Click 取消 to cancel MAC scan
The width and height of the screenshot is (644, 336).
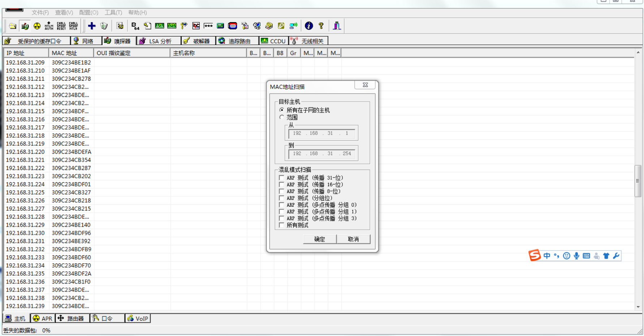[x=353, y=239]
